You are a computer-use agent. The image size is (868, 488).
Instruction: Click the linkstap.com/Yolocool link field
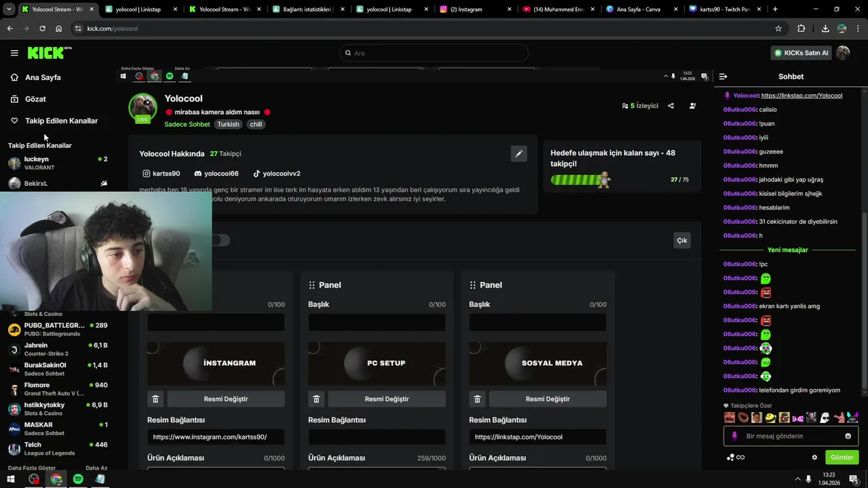[x=538, y=437]
